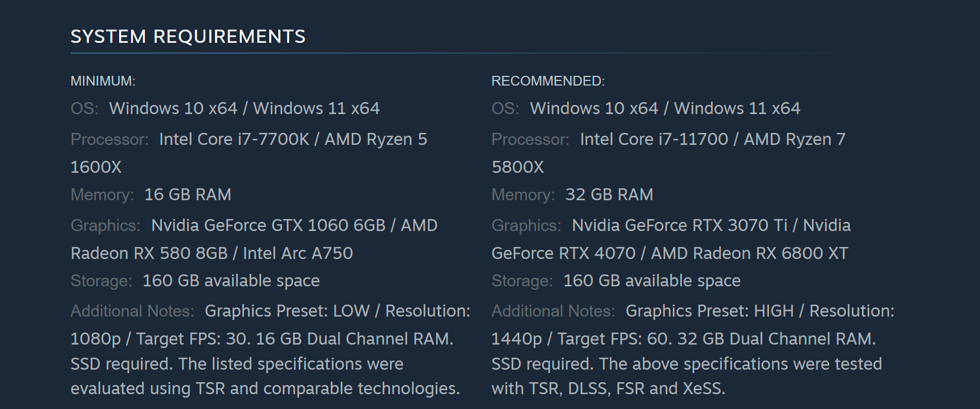Click the Intel Core i7-11700 processor text
Viewport: 980px width, 409px height.
654,139
